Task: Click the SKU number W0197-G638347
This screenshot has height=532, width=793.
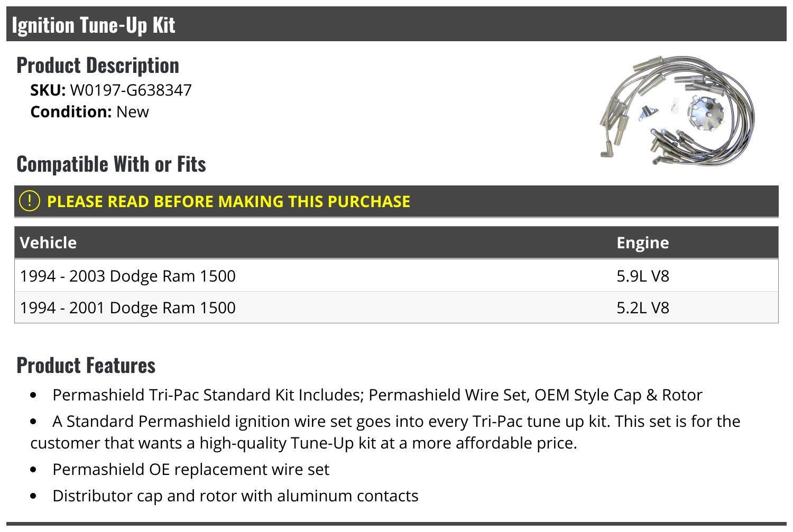Action: tap(131, 90)
